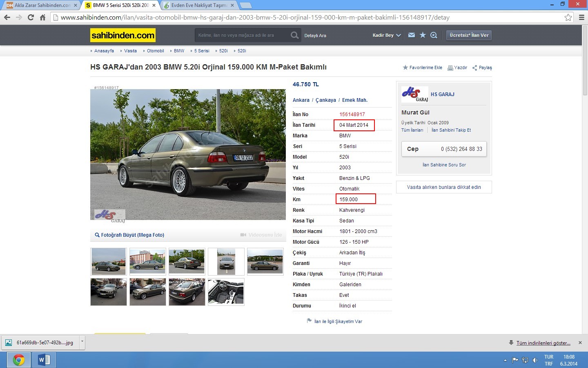Click Ücretsiz İlan Ver button

(x=469, y=35)
